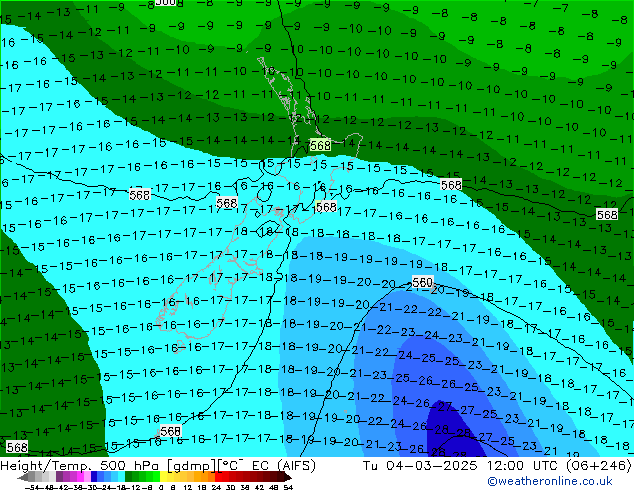Click the 'Tu 04-03-2025' forecast date
The width and height of the screenshot is (634, 490).
[x=420, y=466]
